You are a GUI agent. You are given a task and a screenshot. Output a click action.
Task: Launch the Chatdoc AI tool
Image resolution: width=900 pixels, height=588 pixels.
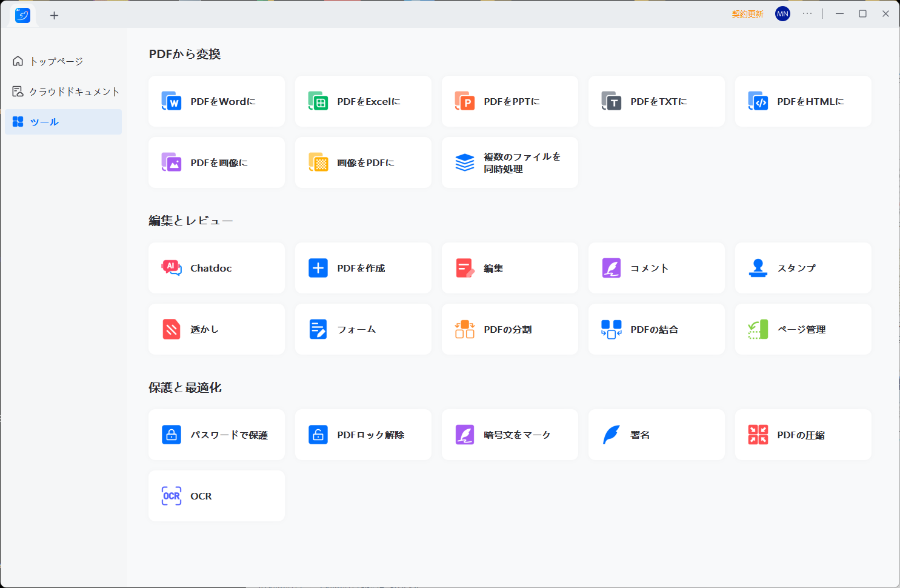pos(216,267)
